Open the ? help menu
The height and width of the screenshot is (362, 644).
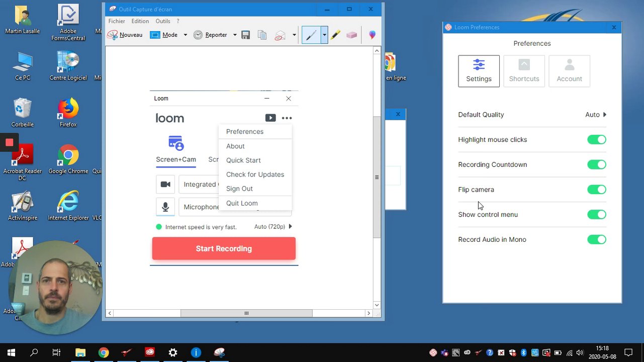pyautogui.click(x=178, y=21)
